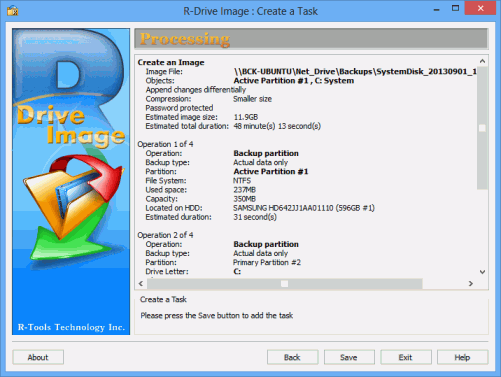Click "Active Partition #1 , C: System" objects value
This screenshot has height=377, width=501.
click(x=294, y=81)
